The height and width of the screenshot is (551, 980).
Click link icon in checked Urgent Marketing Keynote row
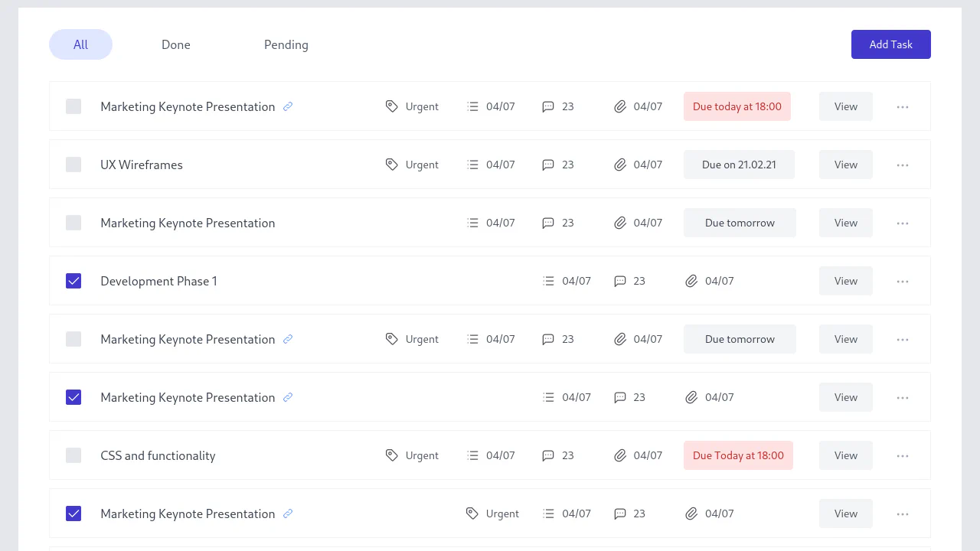click(x=288, y=514)
